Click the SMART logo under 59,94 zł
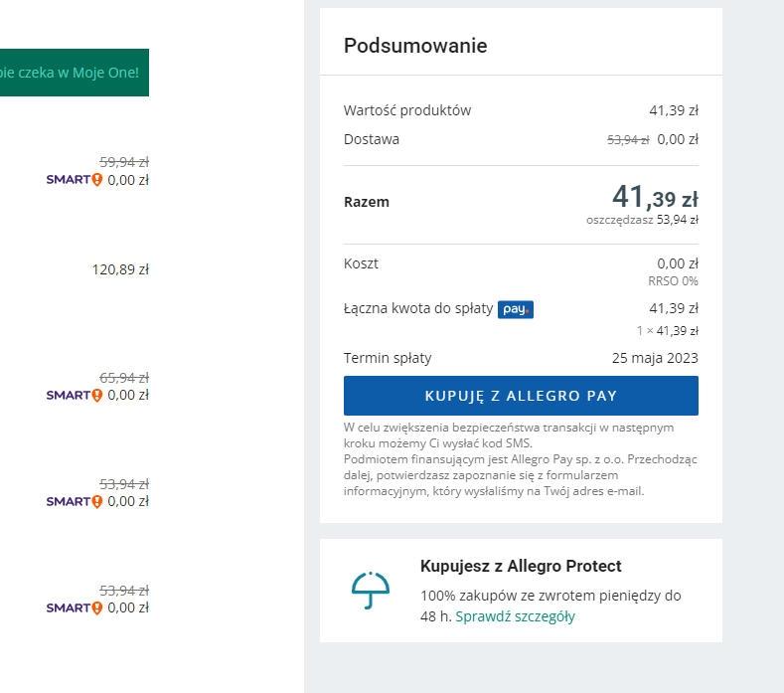784x693 pixels. (75, 180)
